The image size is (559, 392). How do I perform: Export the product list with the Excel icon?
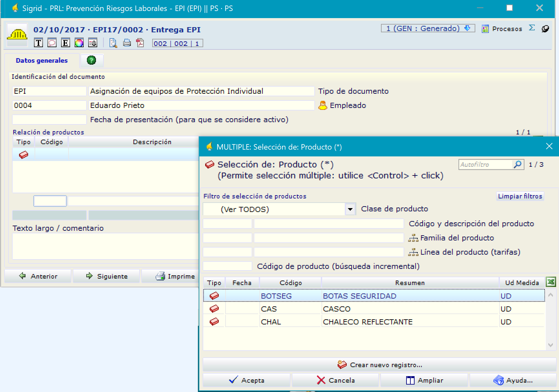coord(551,282)
